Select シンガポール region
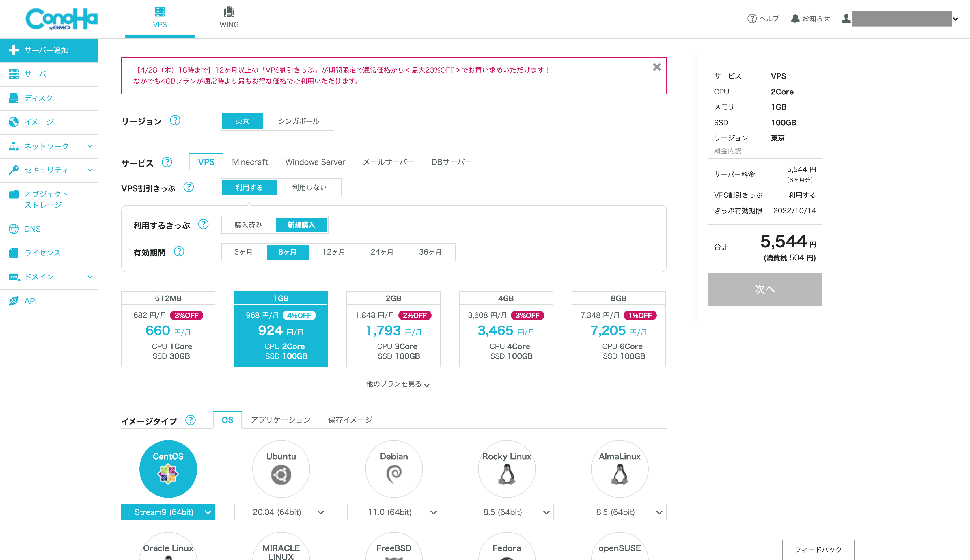970x560 pixels. pos(299,121)
